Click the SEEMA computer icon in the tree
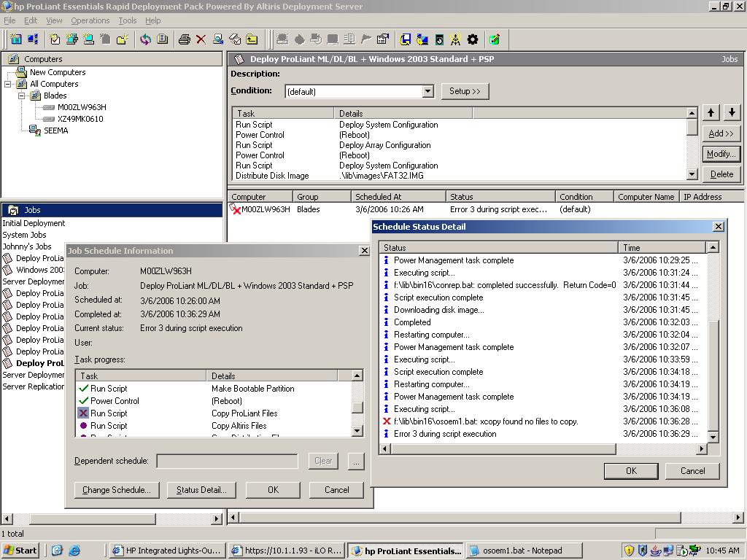Viewport: 747px width, 560px height. pyautogui.click(x=35, y=131)
